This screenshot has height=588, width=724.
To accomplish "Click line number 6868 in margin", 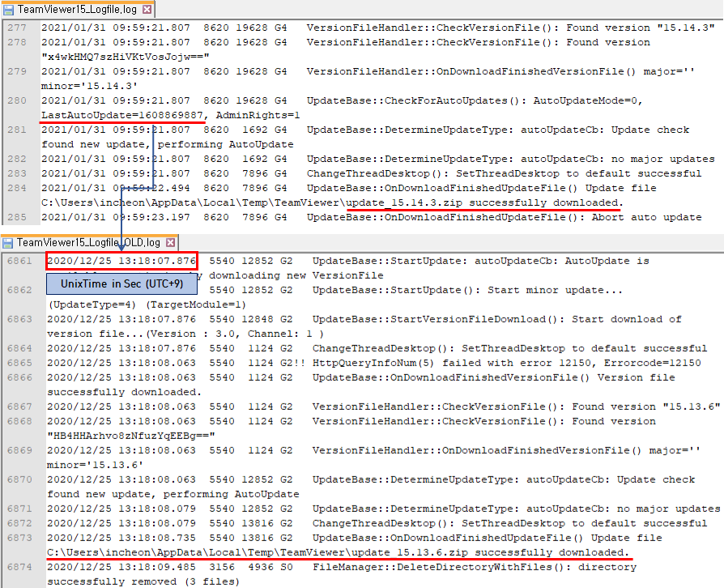I will pyautogui.click(x=20, y=421).
